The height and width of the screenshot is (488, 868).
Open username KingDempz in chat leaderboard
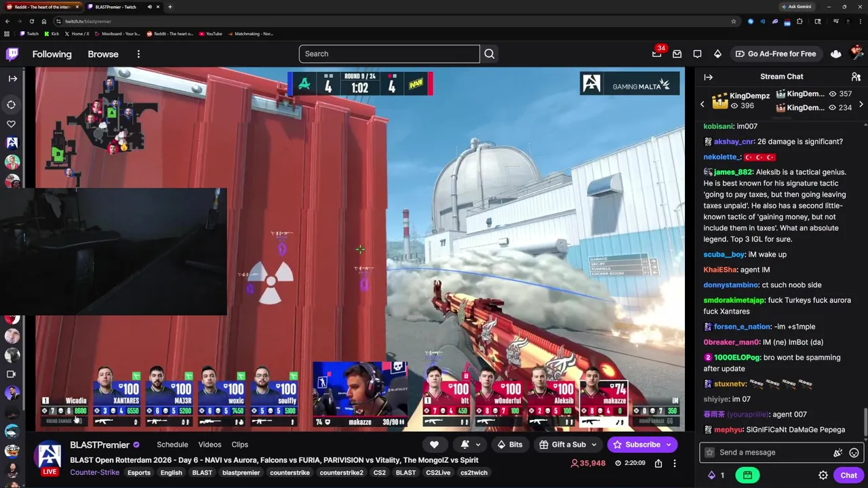coord(749,96)
